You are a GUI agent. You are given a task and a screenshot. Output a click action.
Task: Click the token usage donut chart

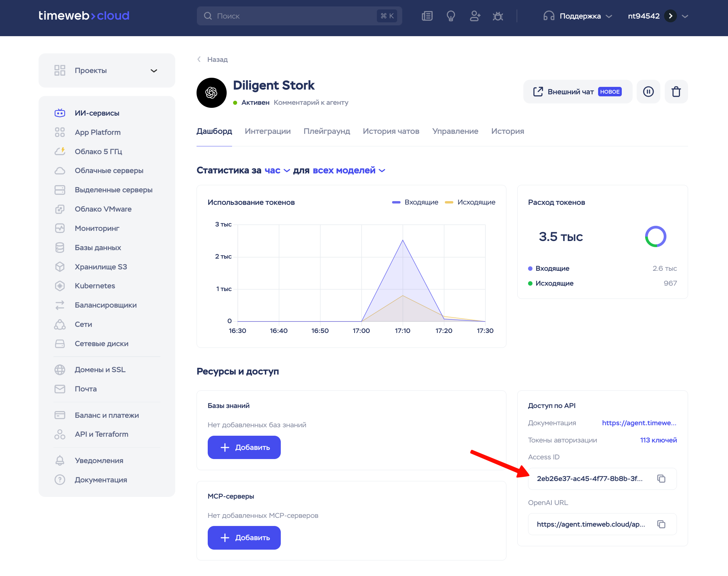[x=656, y=237]
